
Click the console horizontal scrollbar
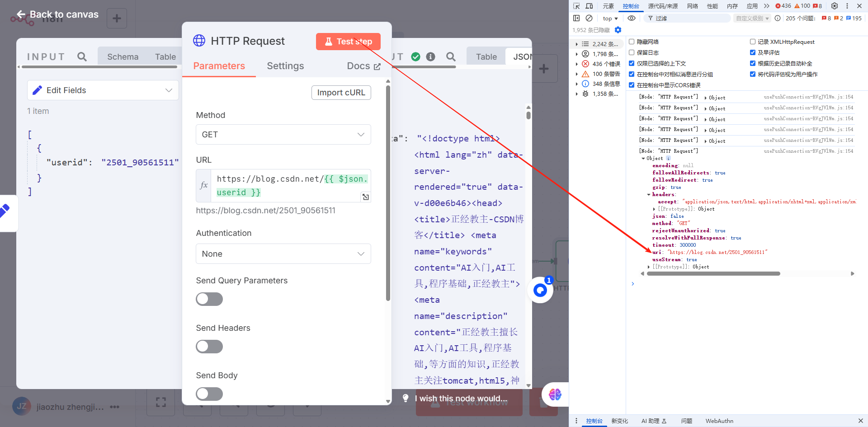[x=713, y=273]
